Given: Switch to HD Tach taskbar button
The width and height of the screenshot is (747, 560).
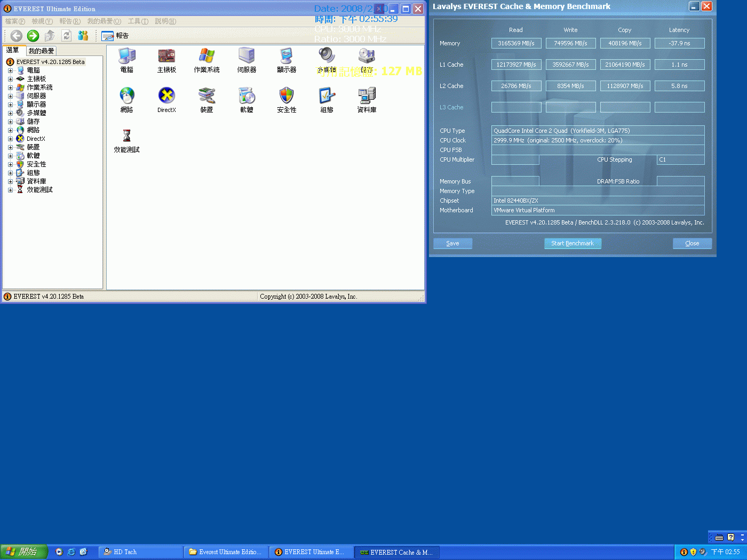Looking at the screenshot, I should point(140,552).
